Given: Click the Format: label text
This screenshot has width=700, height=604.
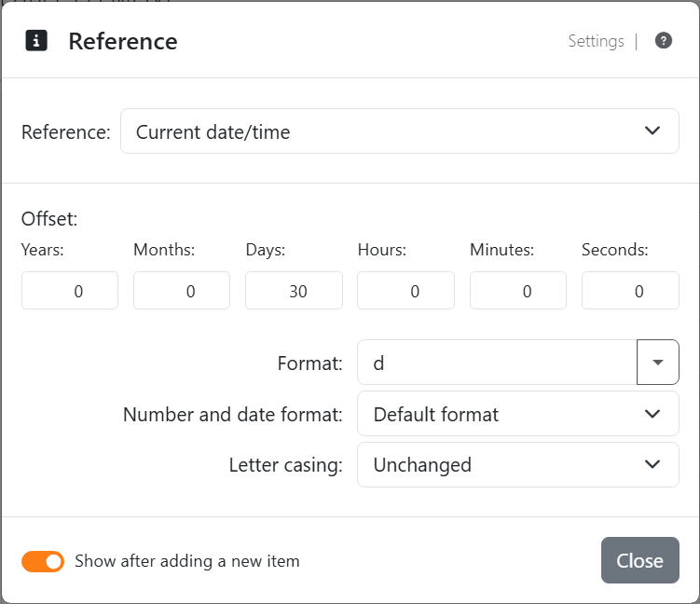Looking at the screenshot, I should [309, 364].
